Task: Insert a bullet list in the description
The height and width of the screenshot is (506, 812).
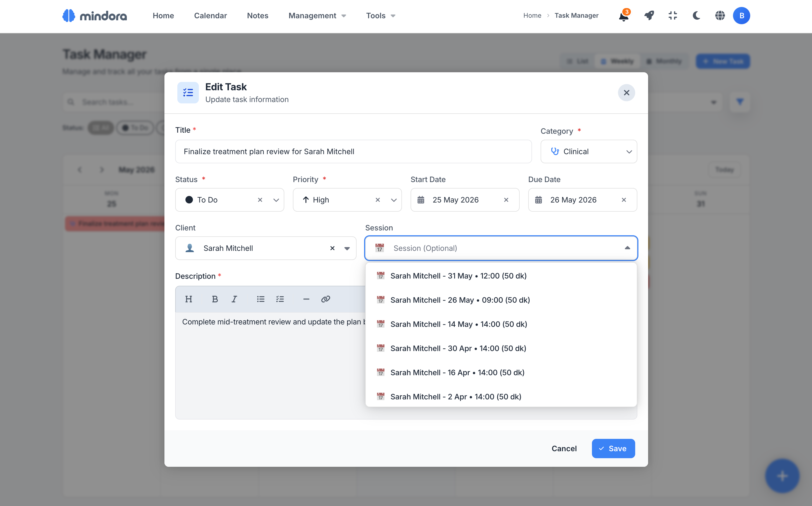Action: [261, 299]
